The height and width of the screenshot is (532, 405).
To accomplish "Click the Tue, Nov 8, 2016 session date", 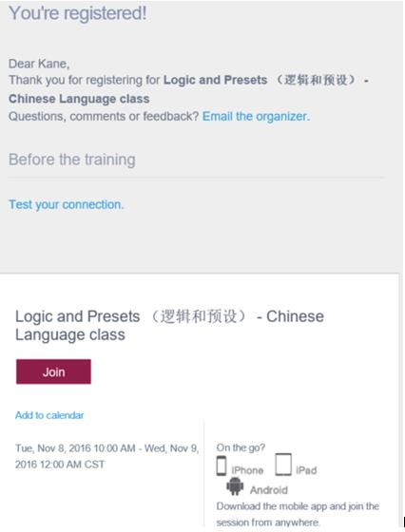I will coord(75,448).
